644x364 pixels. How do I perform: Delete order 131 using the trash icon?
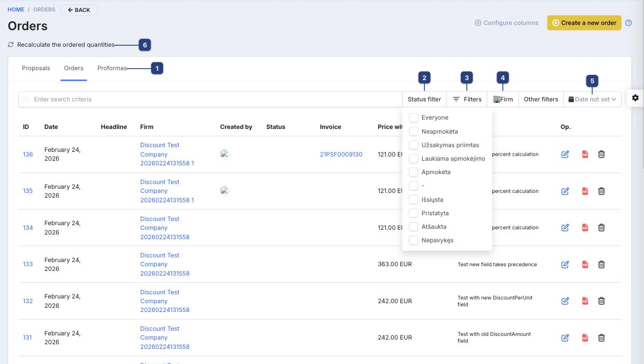(x=601, y=337)
